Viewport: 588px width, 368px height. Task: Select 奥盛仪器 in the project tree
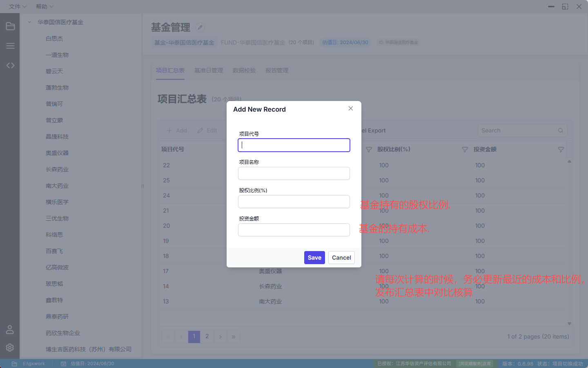57,153
